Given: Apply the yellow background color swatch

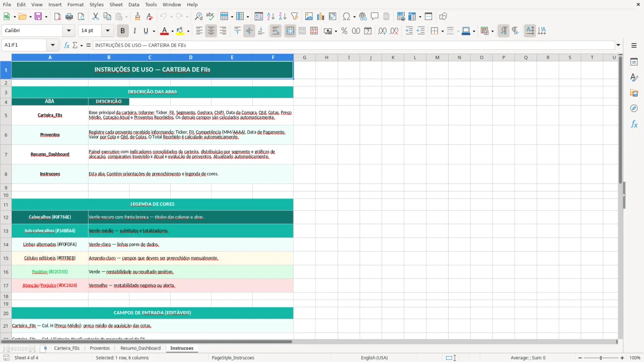Looking at the screenshot, I should point(180,31).
